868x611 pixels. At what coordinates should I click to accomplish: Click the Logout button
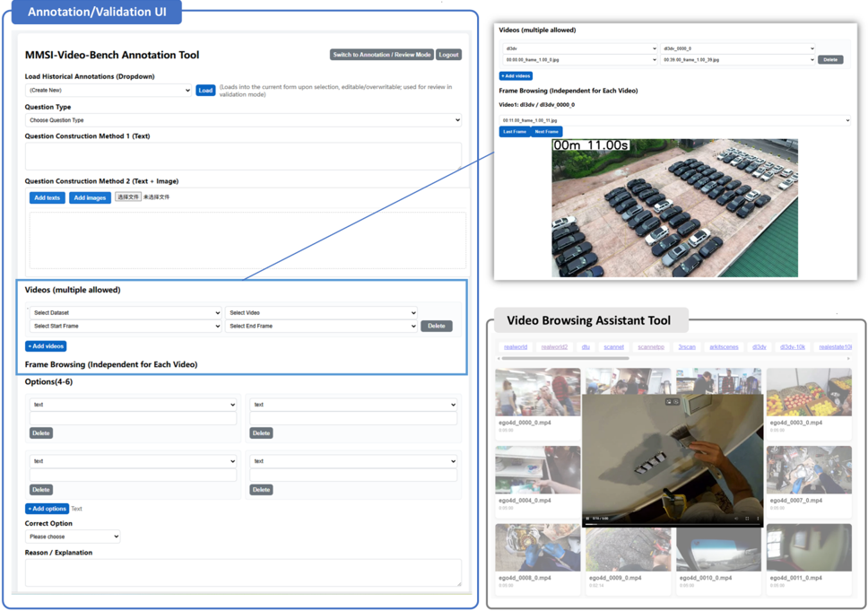point(448,55)
